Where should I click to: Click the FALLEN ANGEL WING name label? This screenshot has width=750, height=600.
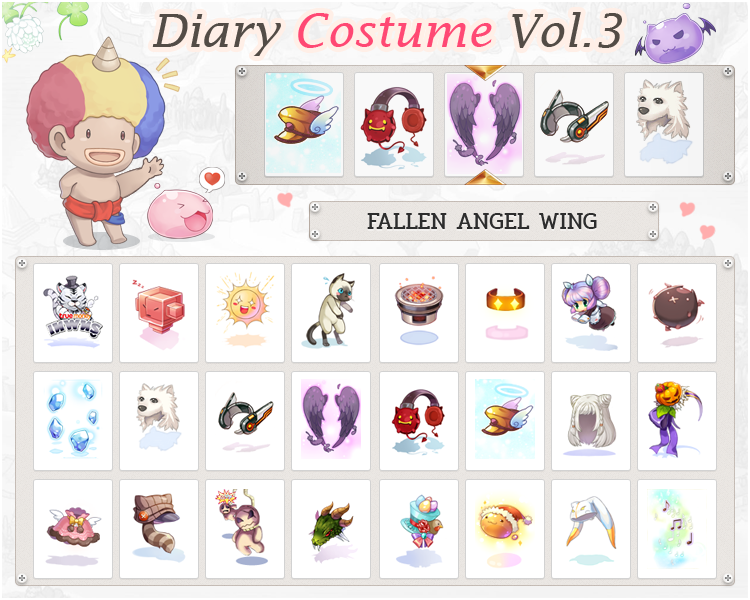coord(483,221)
